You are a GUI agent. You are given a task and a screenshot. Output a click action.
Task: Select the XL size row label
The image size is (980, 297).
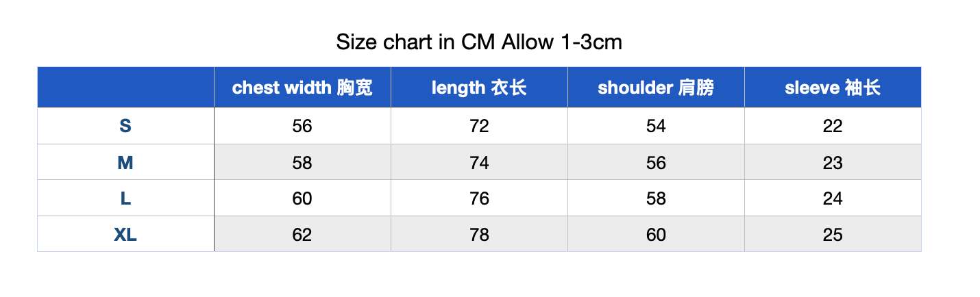click(x=125, y=234)
